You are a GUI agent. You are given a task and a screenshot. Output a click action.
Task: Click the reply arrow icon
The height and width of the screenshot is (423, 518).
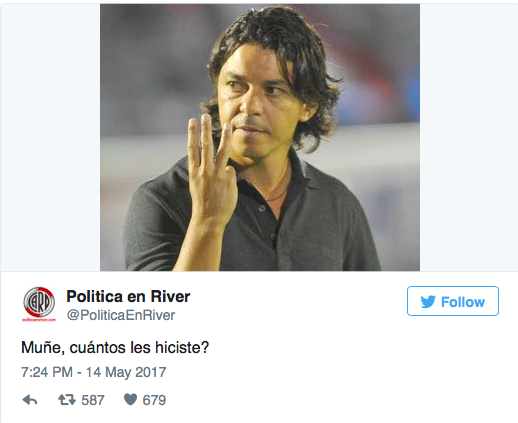pyautogui.click(x=30, y=400)
